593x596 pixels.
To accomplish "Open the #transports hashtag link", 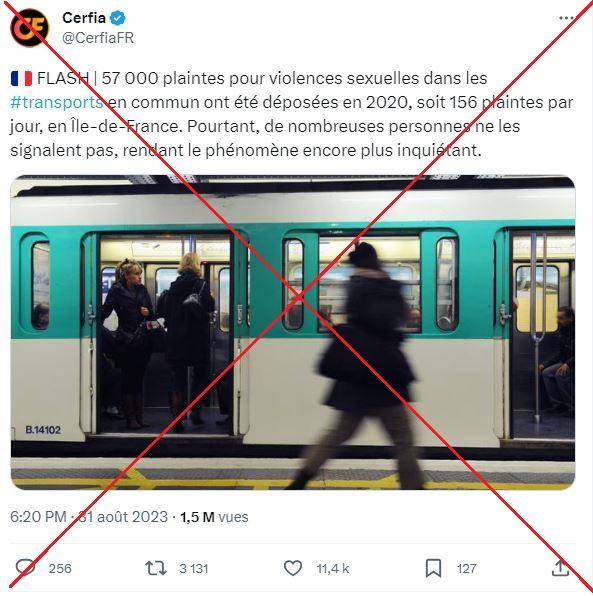I will click(57, 102).
